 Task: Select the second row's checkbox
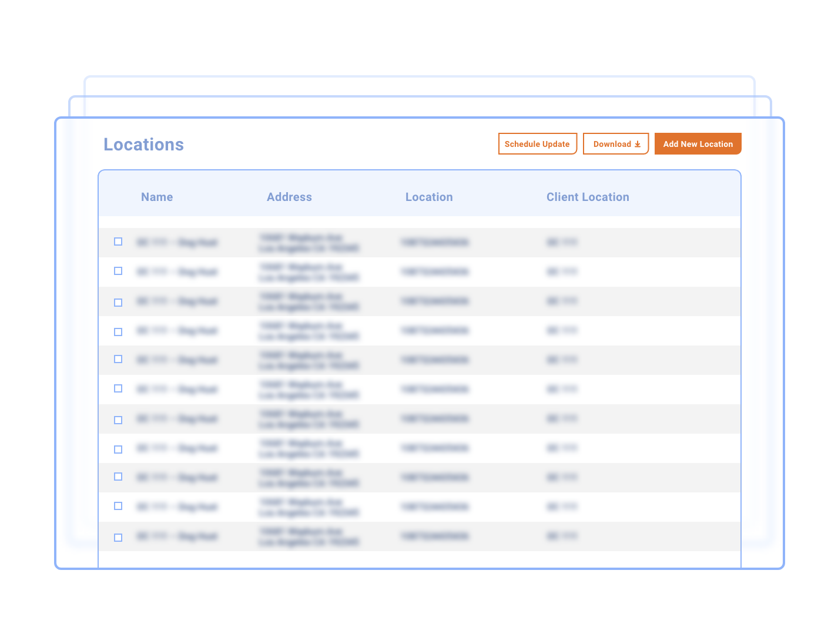click(x=118, y=271)
